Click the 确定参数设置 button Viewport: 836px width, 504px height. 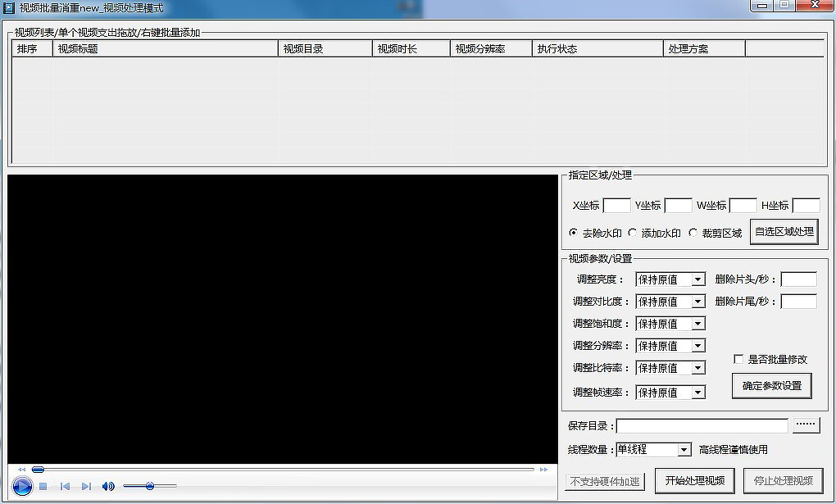pos(772,386)
